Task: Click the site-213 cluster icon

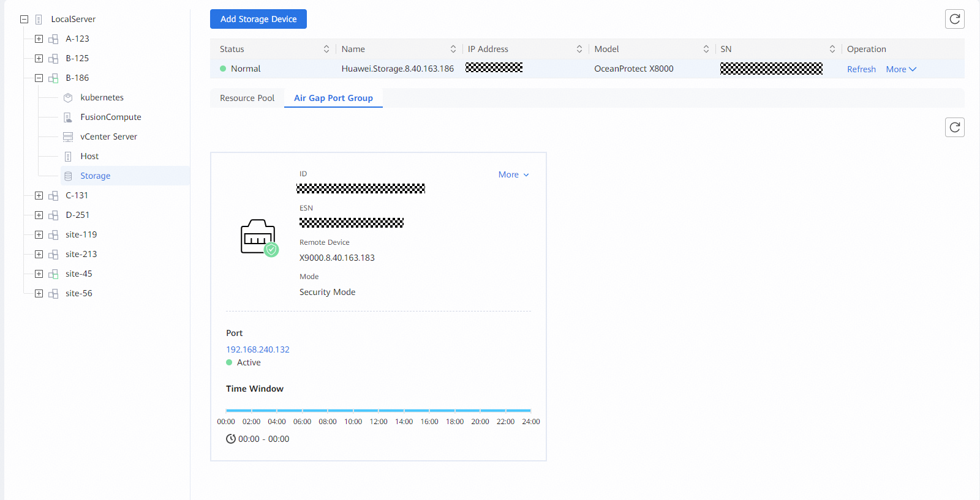Action: [53, 255]
